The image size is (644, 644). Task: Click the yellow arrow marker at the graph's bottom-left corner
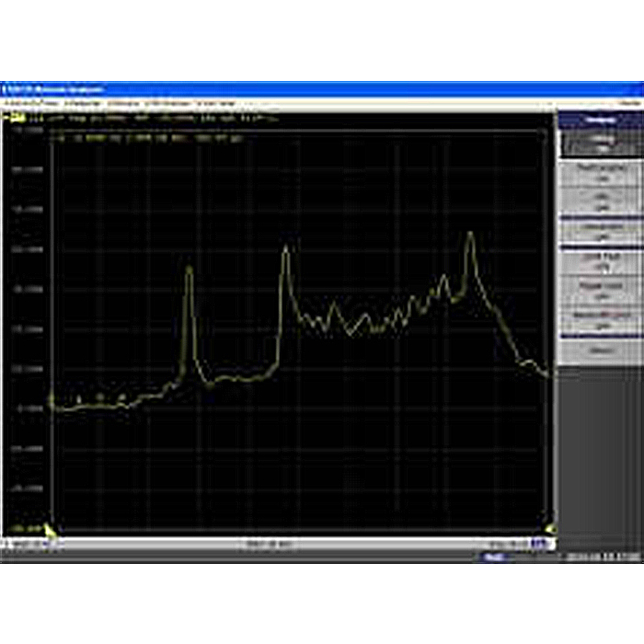click(x=50, y=530)
